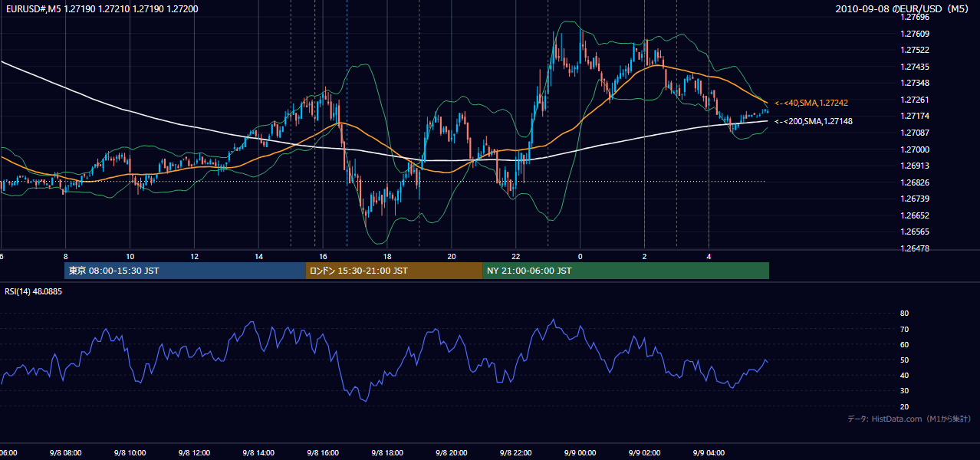Click the HistData.com data source credit

click(x=909, y=419)
